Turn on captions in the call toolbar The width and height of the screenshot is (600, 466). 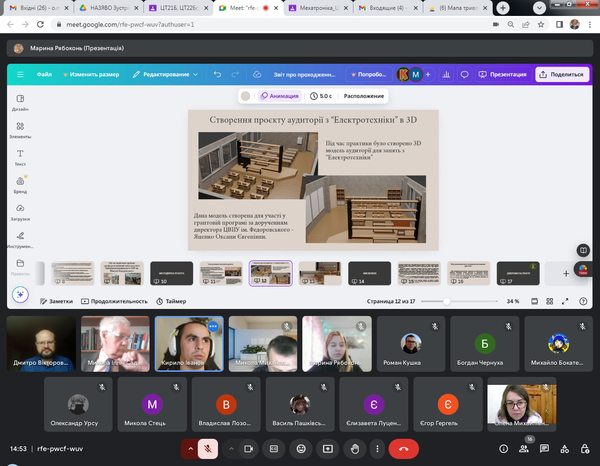(274, 450)
